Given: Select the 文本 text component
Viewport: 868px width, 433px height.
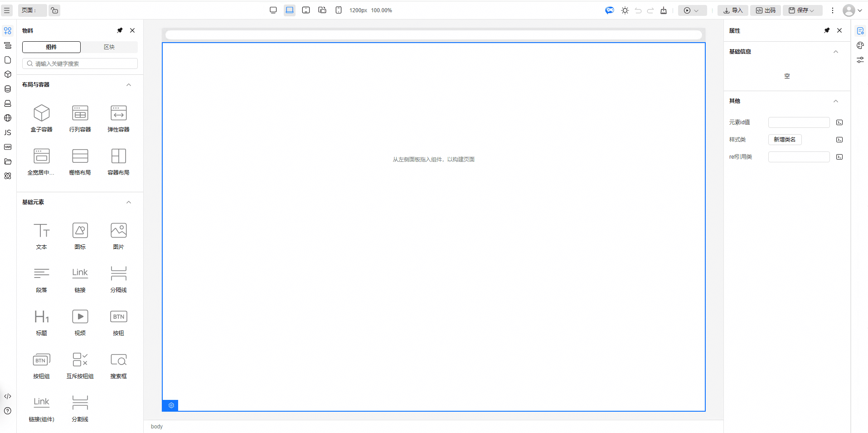Looking at the screenshot, I should tap(42, 235).
